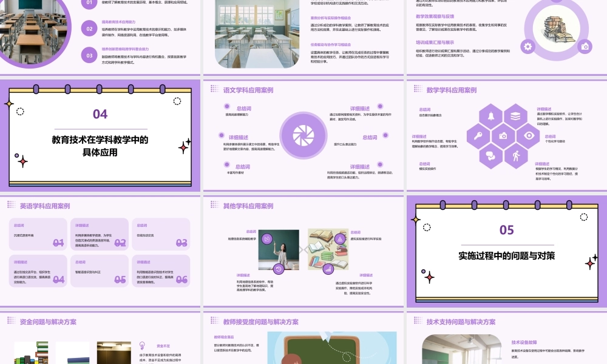Select the walking person hexagon icon
The height and width of the screenshot is (364, 607).
pyautogui.click(x=515, y=156)
